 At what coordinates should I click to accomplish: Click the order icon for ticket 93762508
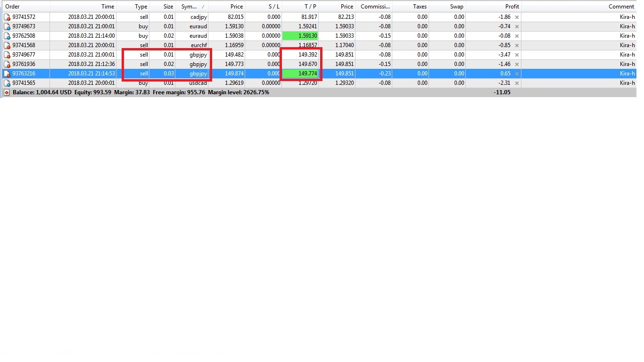(x=7, y=36)
